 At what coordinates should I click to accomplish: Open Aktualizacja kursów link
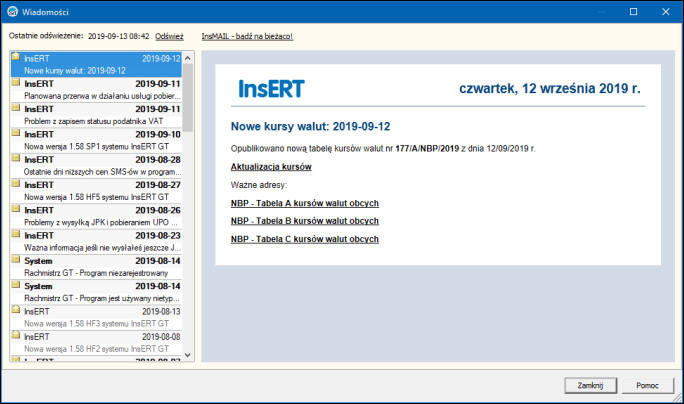pyautogui.click(x=271, y=167)
